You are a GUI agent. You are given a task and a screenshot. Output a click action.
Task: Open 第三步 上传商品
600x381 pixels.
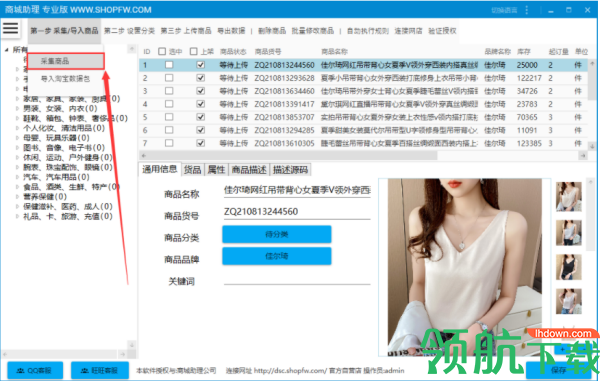pyautogui.click(x=186, y=31)
